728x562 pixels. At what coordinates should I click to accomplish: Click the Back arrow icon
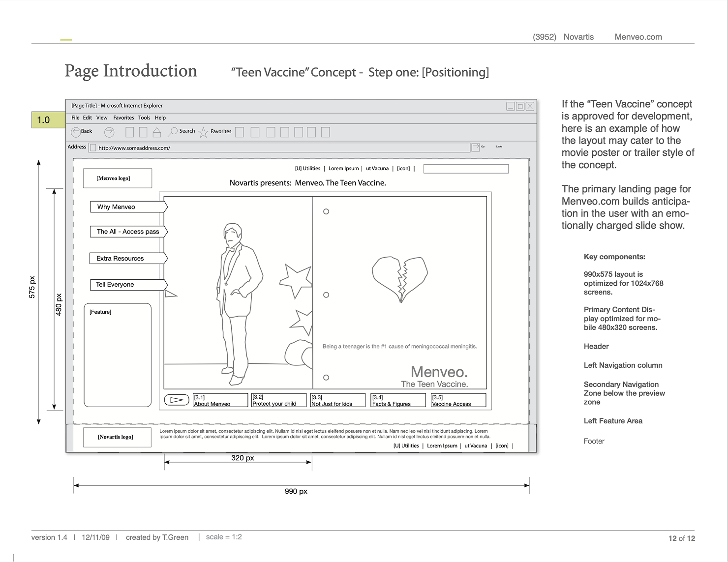coord(76,132)
